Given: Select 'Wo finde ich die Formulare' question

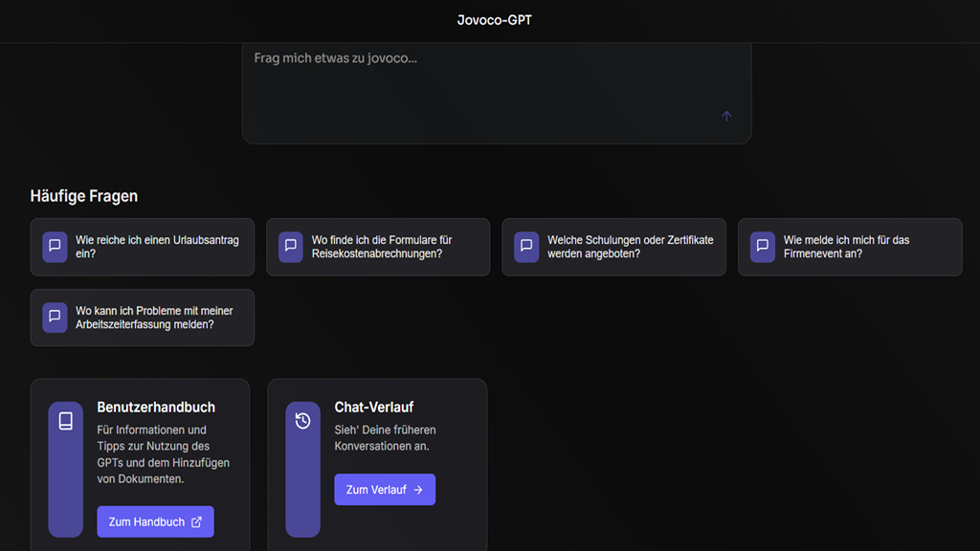Looking at the screenshot, I should (378, 247).
